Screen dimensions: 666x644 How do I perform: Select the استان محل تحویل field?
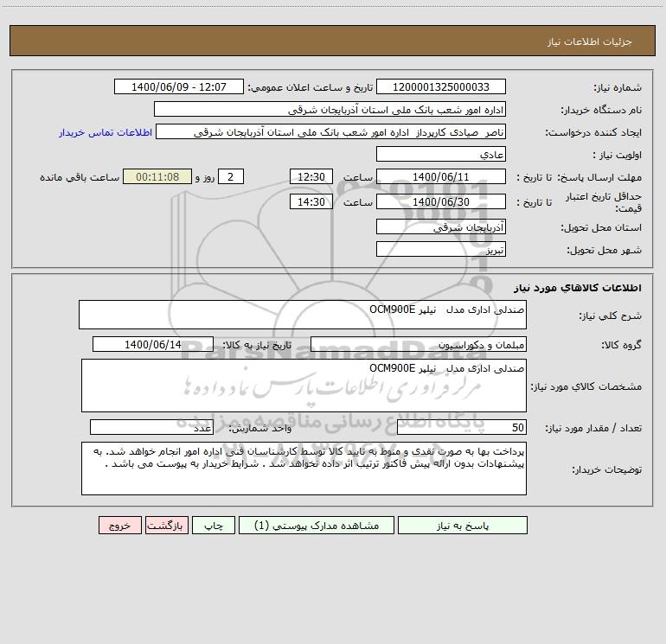pyautogui.click(x=441, y=227)
